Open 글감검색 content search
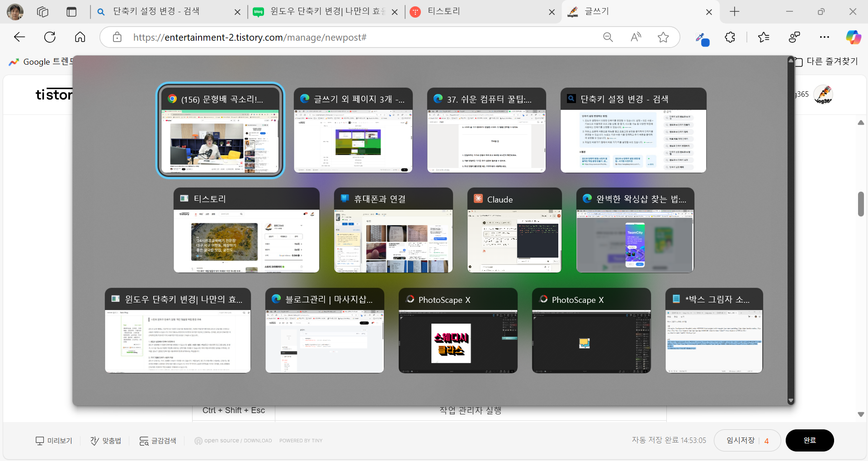 point(158,440)
